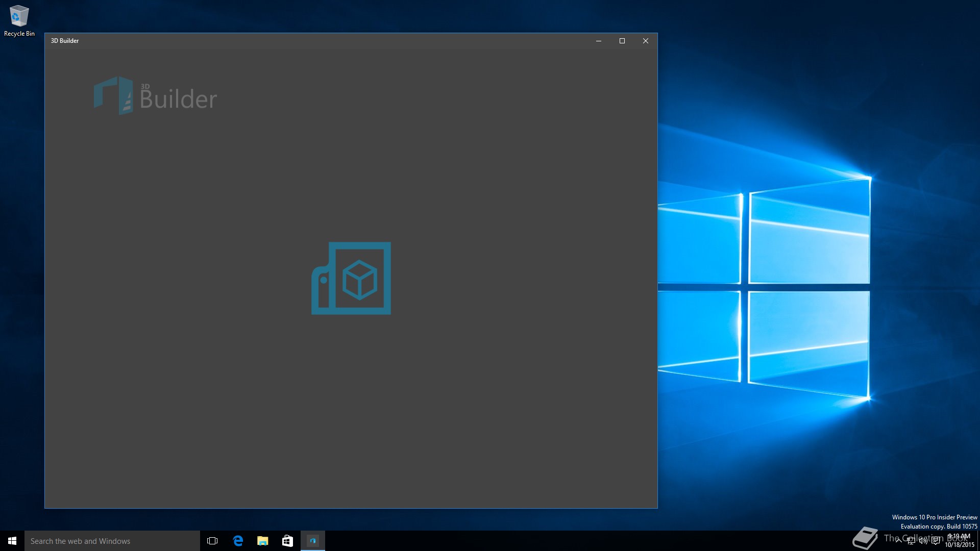The image size is (980, 551).
Task: Maximize the 3D Builder window
Action: click(622, 41)
